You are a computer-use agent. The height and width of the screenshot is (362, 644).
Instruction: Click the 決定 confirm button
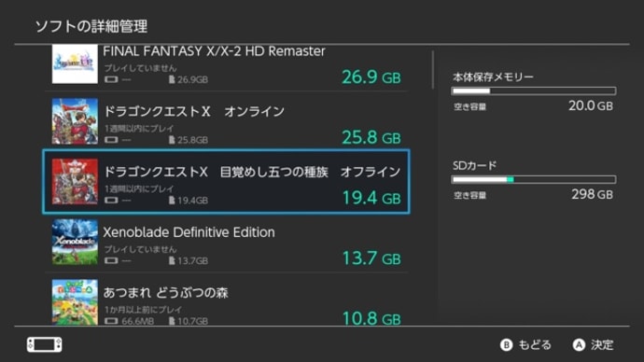[593, 345]
